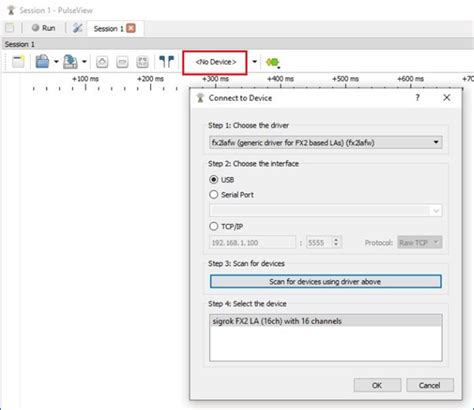Expand the open-file folder dropdown arrow
Screen dimensions: 474x410
point(56,62)
